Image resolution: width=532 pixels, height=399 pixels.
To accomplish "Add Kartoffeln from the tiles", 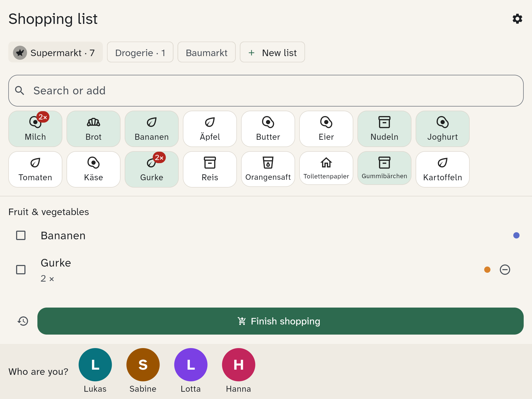I will click(x=443, y=169).
